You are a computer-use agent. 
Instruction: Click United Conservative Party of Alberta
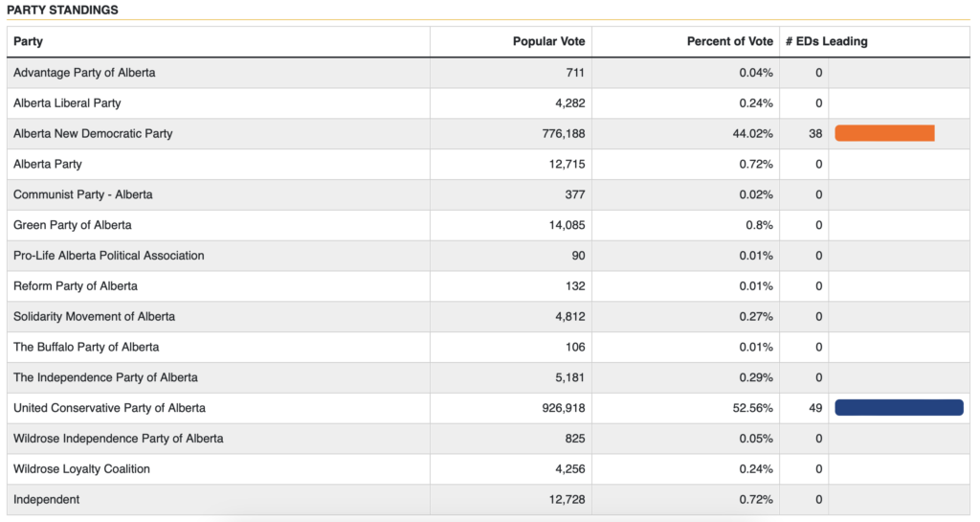tap(109, 408)
